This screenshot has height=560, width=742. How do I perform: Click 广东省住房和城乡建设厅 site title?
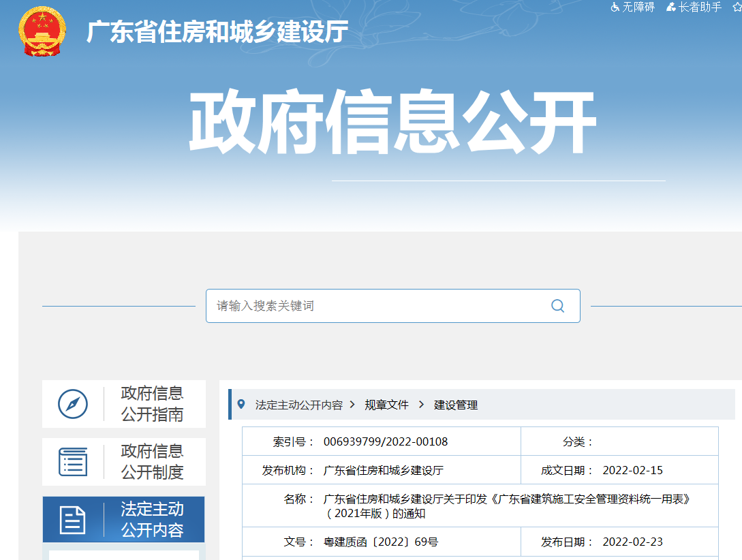click(x=217, y=32)
